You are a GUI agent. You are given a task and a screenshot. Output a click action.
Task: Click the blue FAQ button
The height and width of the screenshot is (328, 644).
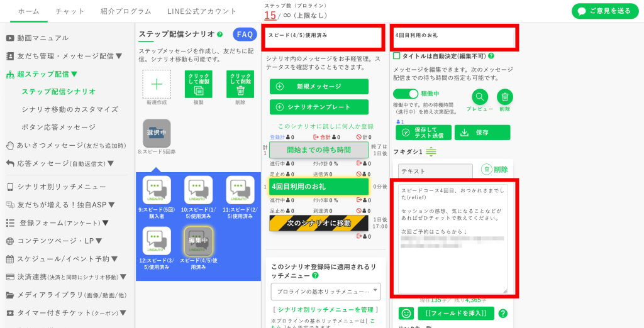point(245,35)
